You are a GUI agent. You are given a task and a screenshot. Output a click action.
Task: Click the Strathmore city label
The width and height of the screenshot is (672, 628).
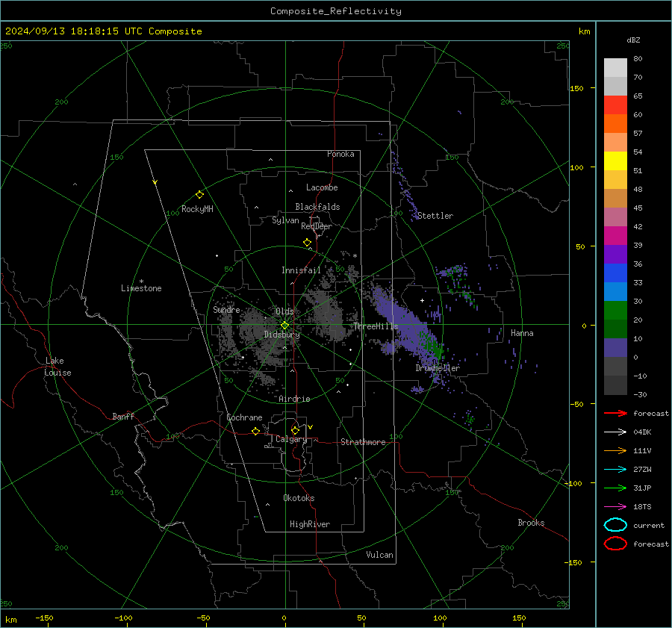[x=363, y=442]
